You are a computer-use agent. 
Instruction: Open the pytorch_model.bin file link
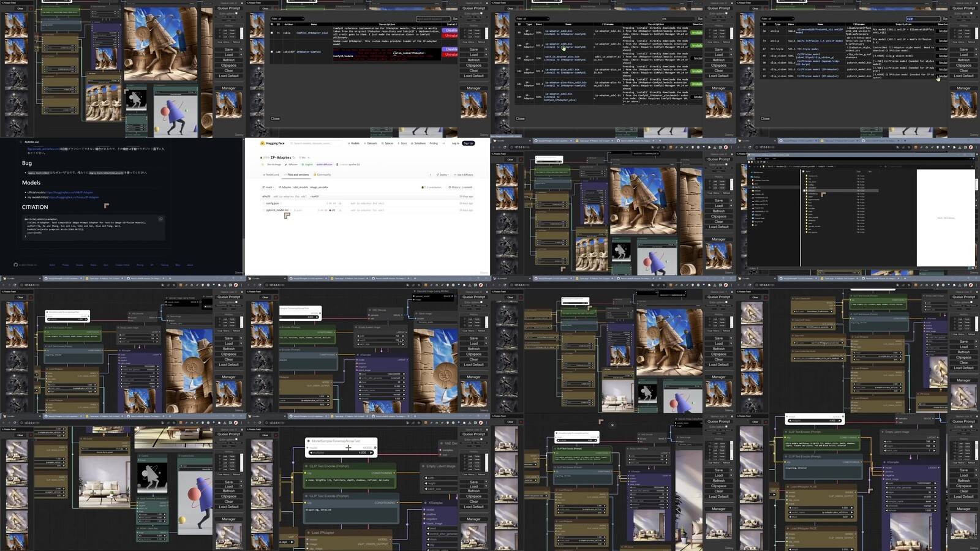point(277,210)
